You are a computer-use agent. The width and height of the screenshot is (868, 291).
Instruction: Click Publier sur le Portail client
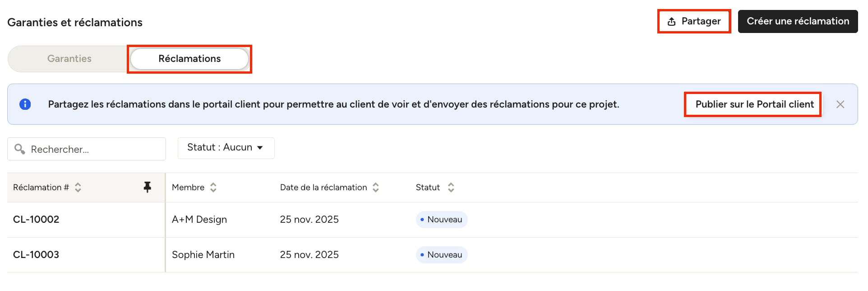pyautogui.click(x=754, y=104)
